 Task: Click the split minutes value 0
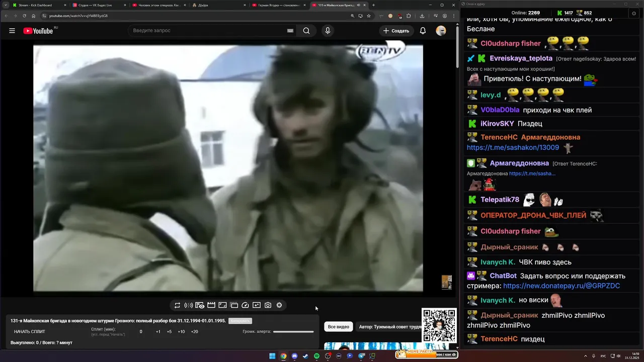pos(141,332)
